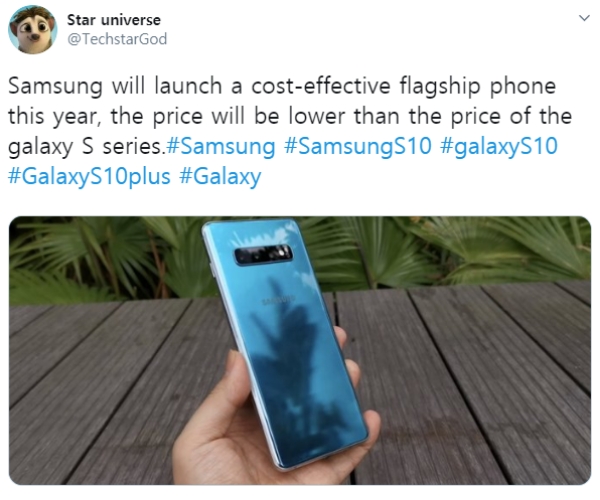Image resolution: width=600 pixels, height=500 pixels.
Task: Click the Samsung logo on the phone back
Action: click(x=278, y=300)
